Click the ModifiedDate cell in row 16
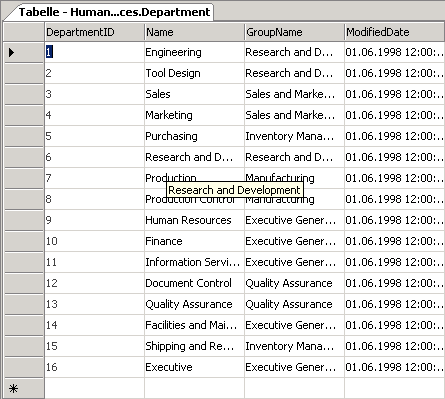Viewport: 445px width, 399px height. coord(395,367)
